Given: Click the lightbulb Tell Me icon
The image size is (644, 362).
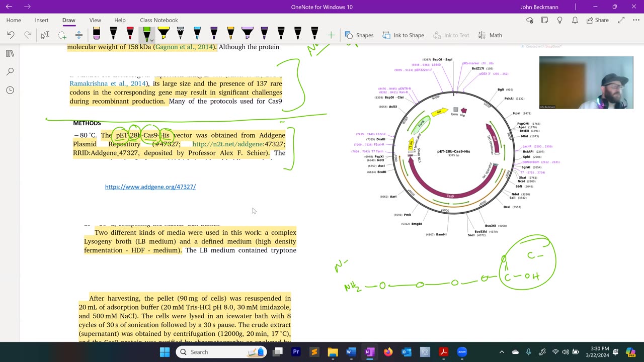Looking at the screenshot, I should click(x=559, y=20).
